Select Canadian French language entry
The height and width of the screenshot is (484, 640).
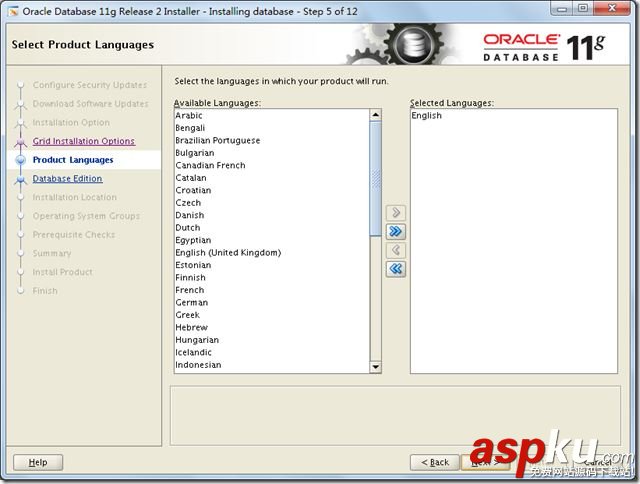pyautogui.click(x=210, y=166)
